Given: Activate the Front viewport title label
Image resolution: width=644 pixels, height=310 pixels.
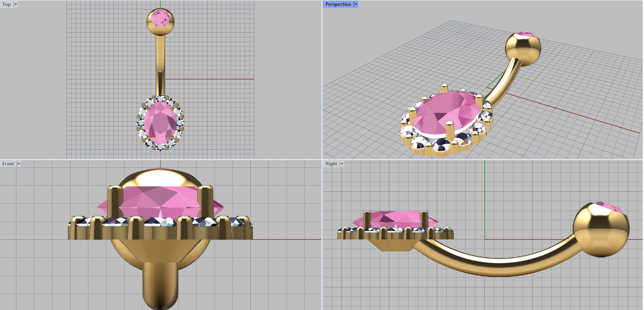Looking at the screenshot, I should [x=8, y=164].
